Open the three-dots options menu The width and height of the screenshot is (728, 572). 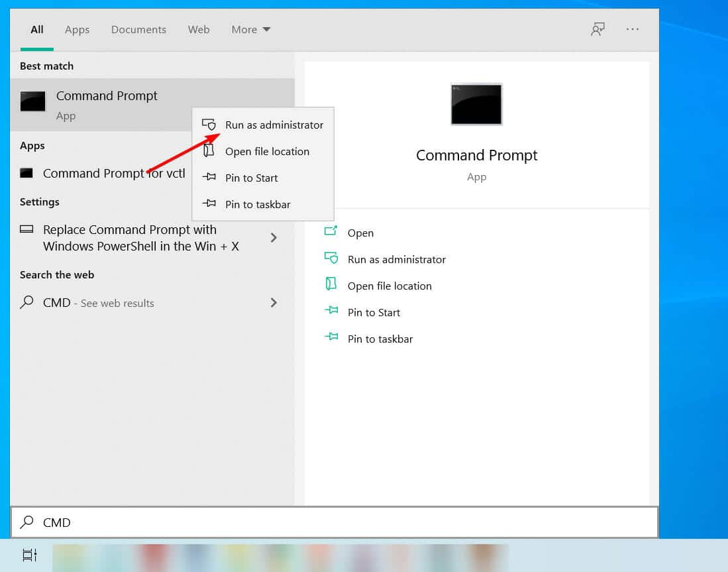pyautogui.click(x=633, y=29)
